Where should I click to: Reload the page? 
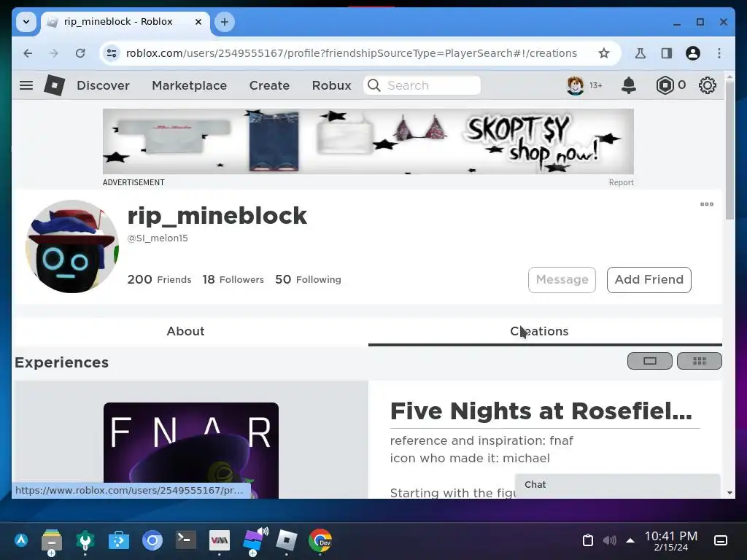click(x=80, y=53)
